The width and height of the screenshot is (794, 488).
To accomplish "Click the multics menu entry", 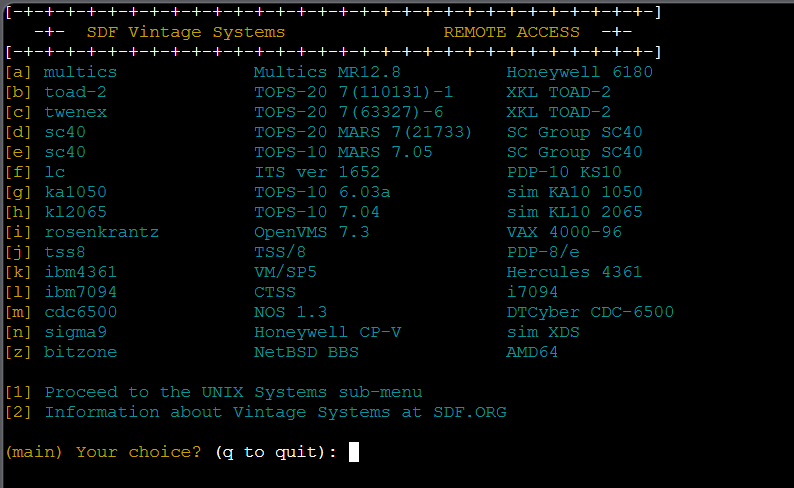I will coord(80,72).
